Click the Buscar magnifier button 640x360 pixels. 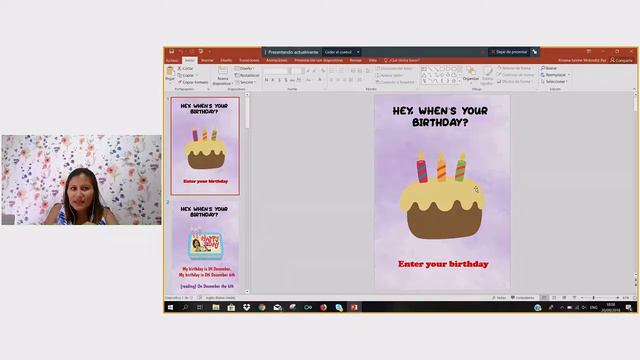549,68
